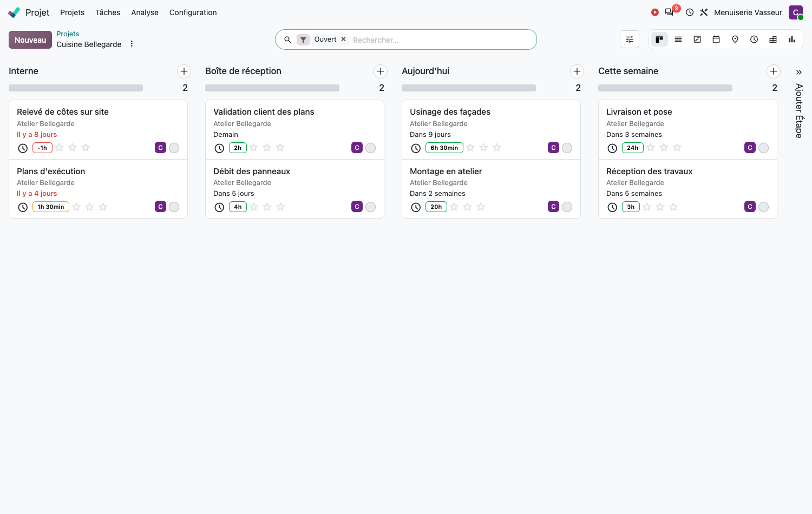Go to Projets breadcrumb link

click(68, 34)
